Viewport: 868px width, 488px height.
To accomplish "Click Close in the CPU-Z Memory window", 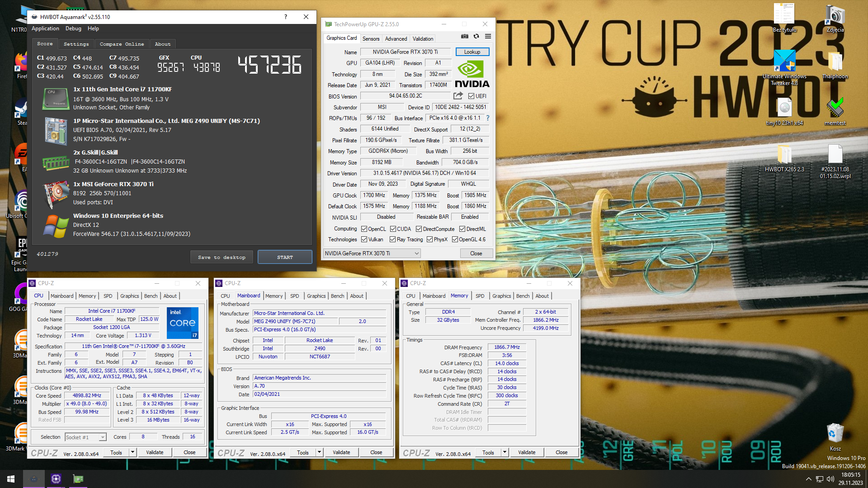I will (x=561, y=452).
